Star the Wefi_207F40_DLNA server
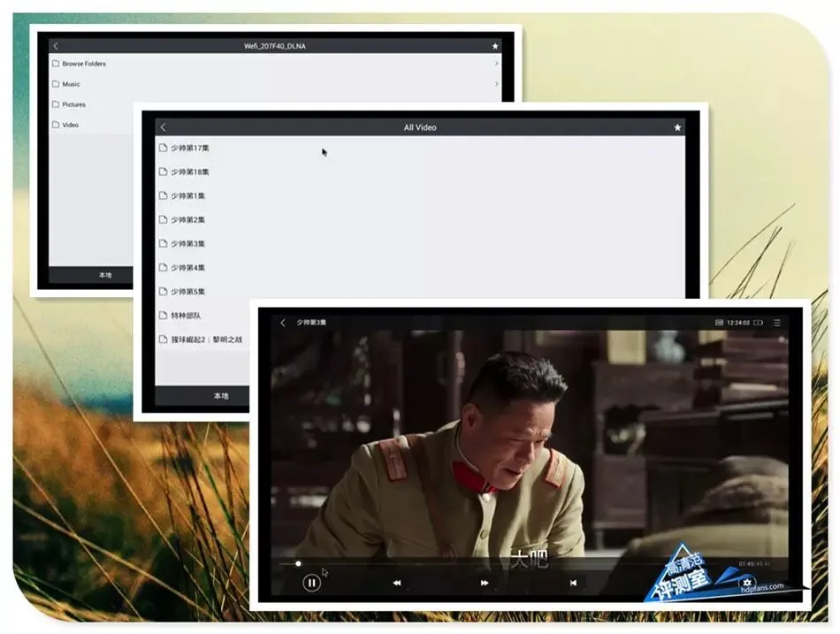 click(x=495, y=46)
